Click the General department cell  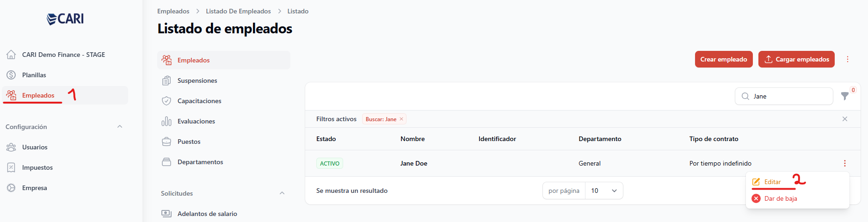590,163
